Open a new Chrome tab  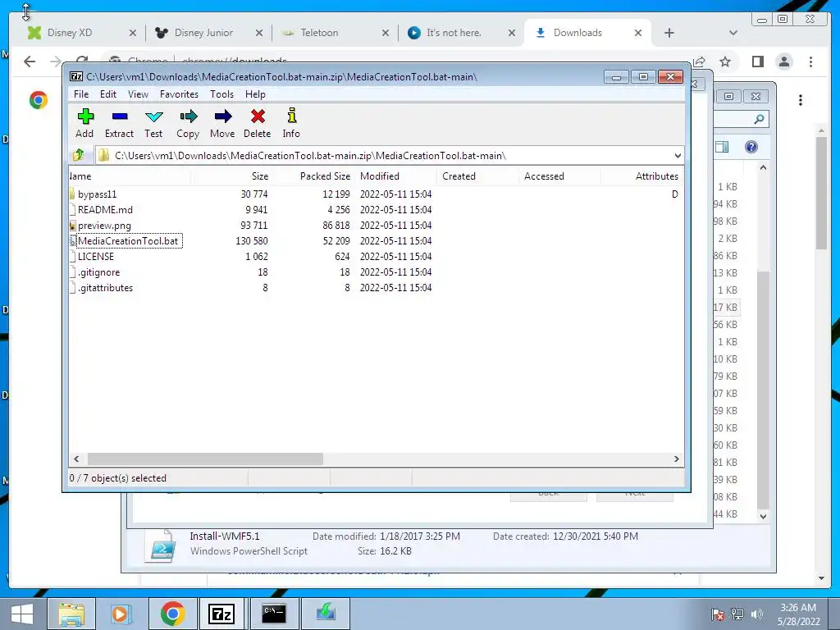(x=669, y=33)
